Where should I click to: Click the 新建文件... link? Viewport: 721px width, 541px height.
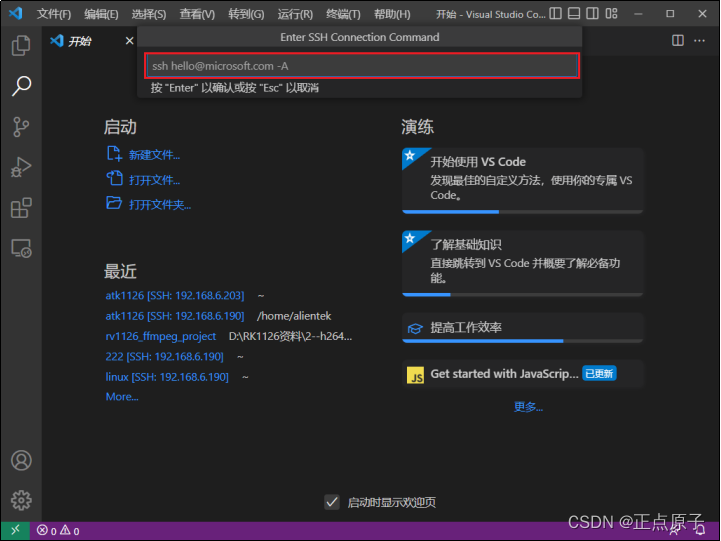coord(154,155)
